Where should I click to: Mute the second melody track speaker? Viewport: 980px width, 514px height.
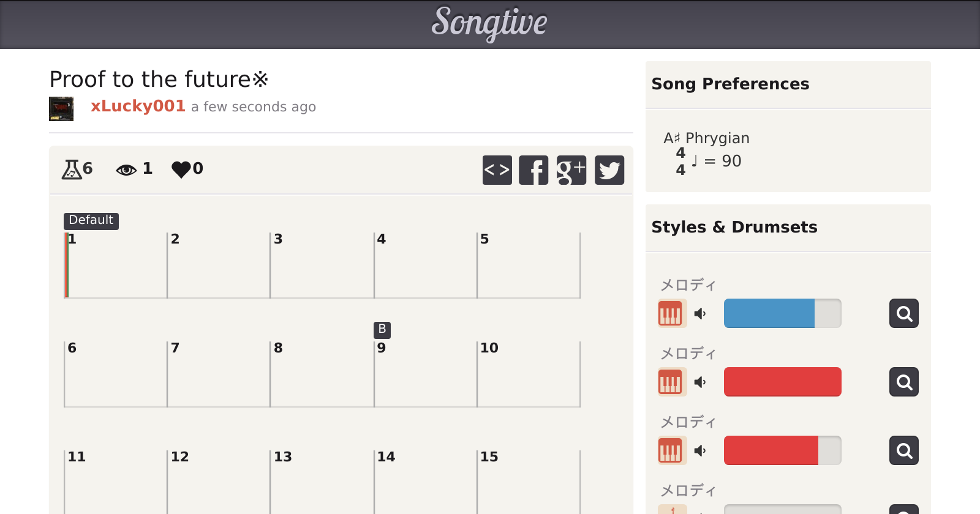coord(700,382)
